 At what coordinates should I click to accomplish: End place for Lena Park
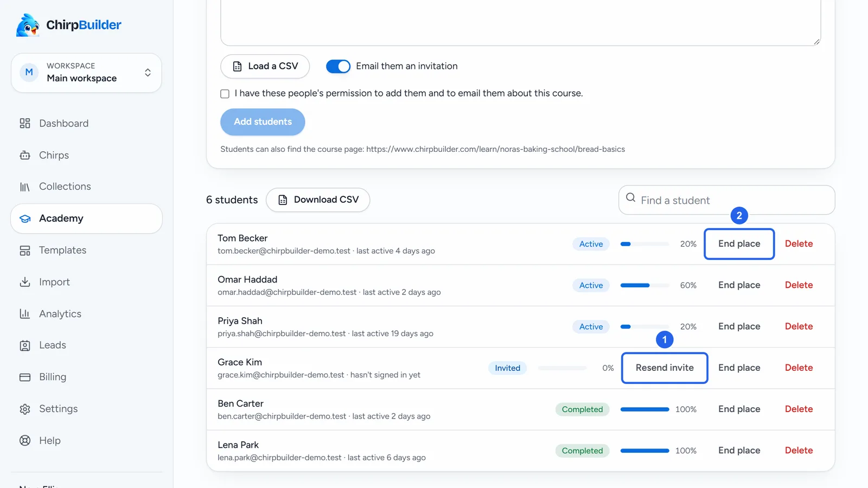pyautogui.click(x=739, y=451)
